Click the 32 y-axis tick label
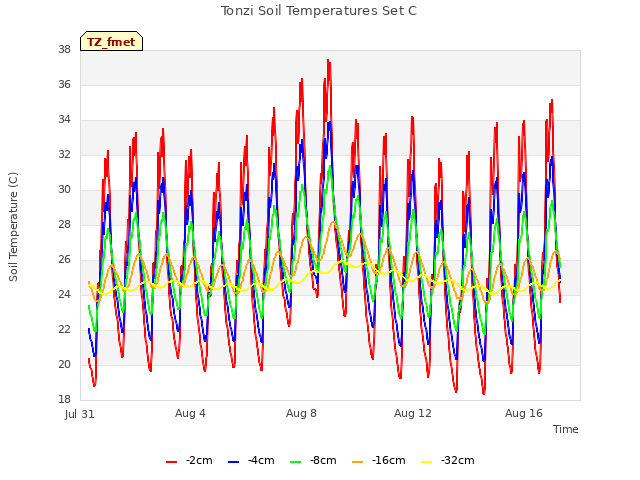The image size is (640, 480). 64,155
